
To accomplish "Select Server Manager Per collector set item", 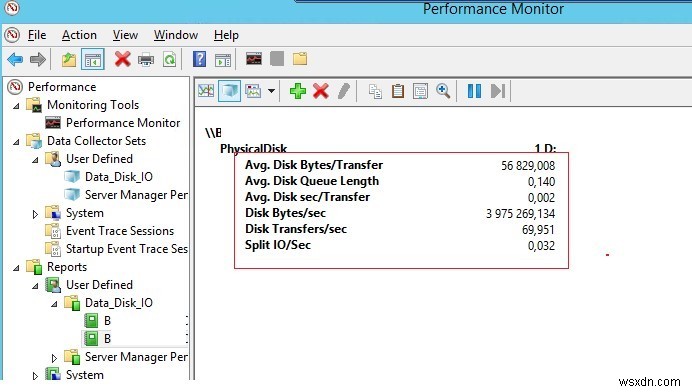I will coord(136,195).
